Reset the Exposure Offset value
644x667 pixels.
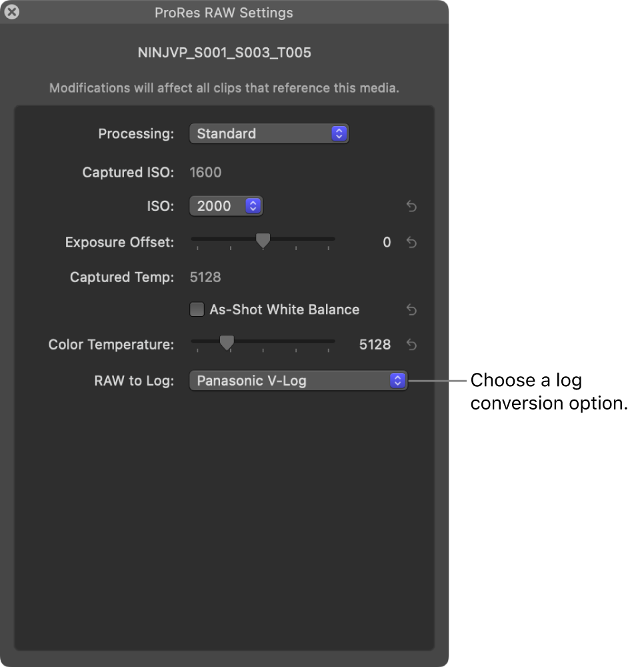pyautogui.click(x=411, y=243)
